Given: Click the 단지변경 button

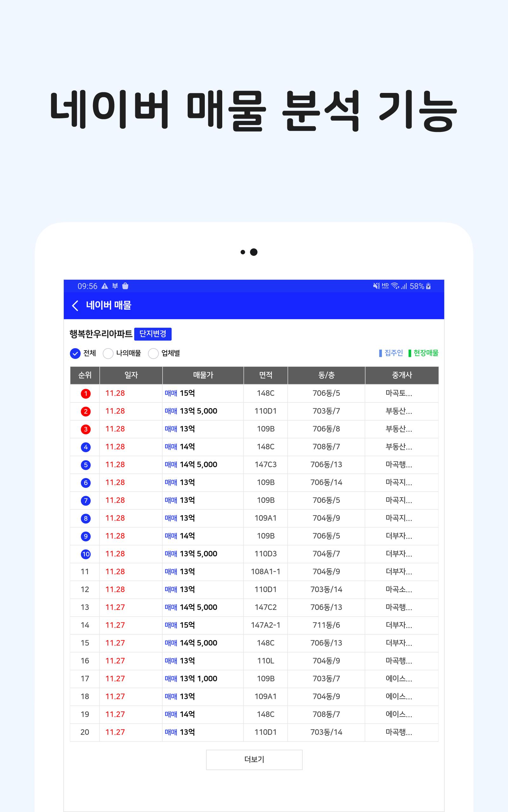Looking at the screenshot, I should [x=153, y=334].
